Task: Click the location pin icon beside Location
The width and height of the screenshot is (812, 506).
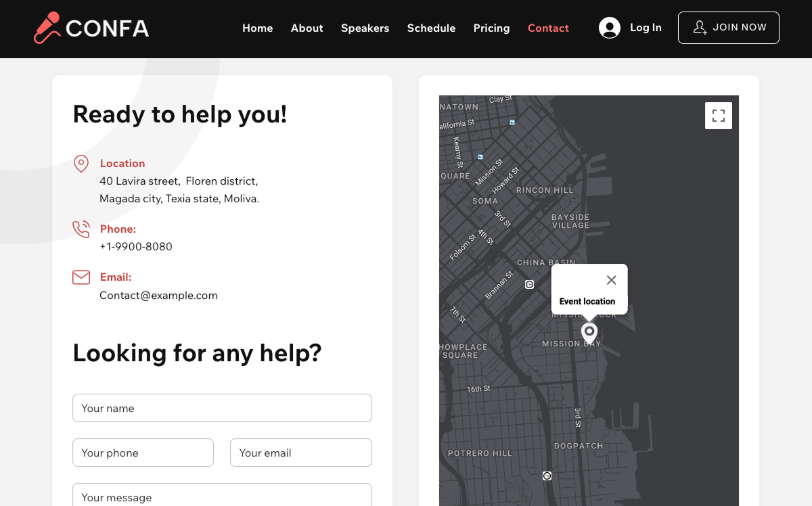Action: tap(81, 164)
